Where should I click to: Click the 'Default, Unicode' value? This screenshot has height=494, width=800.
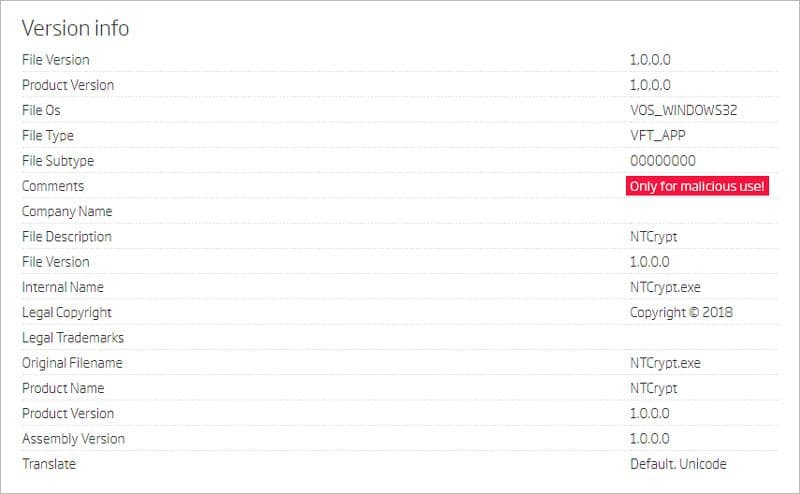[x=678, y=464]
